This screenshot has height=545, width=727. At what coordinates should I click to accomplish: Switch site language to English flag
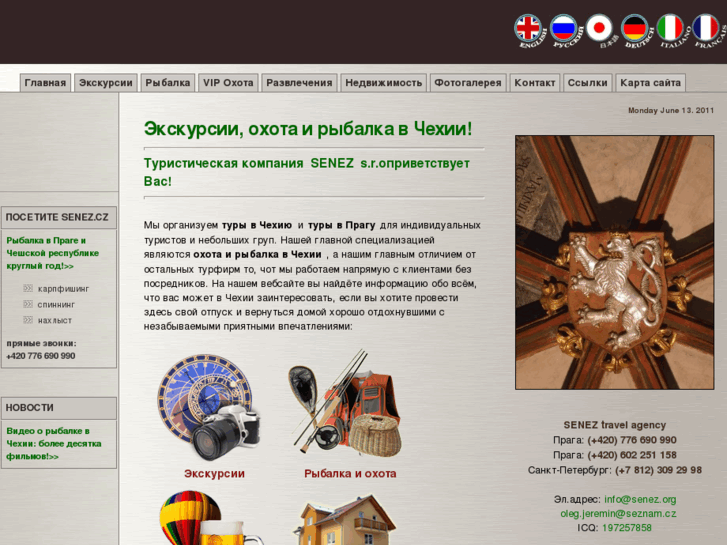click(x=529, y=29)
